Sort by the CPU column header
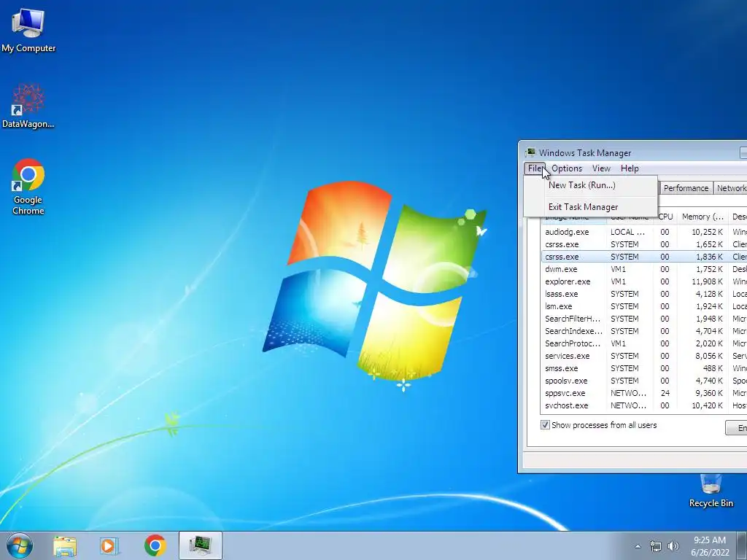Viewport: 747px width, 560px height. (x=665, y=217)
